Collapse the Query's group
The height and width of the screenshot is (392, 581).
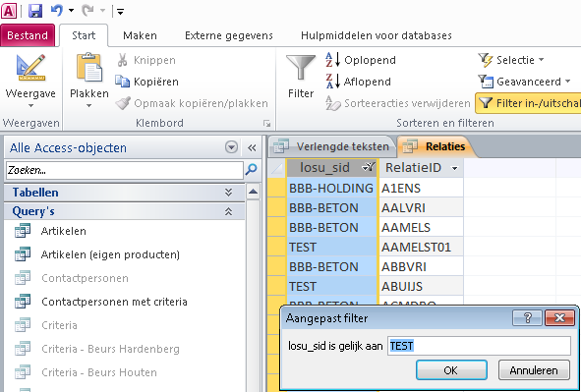pos(124,211)
